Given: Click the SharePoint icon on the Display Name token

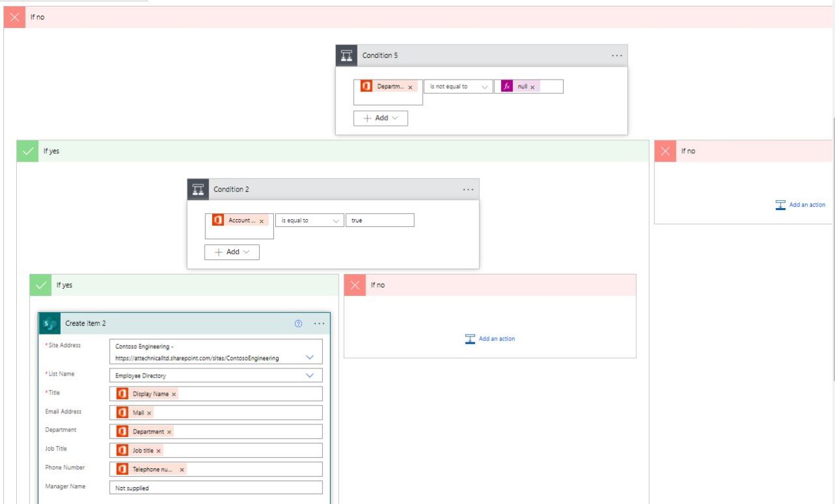Looking at the screenshot, I should tap(122, 393).
